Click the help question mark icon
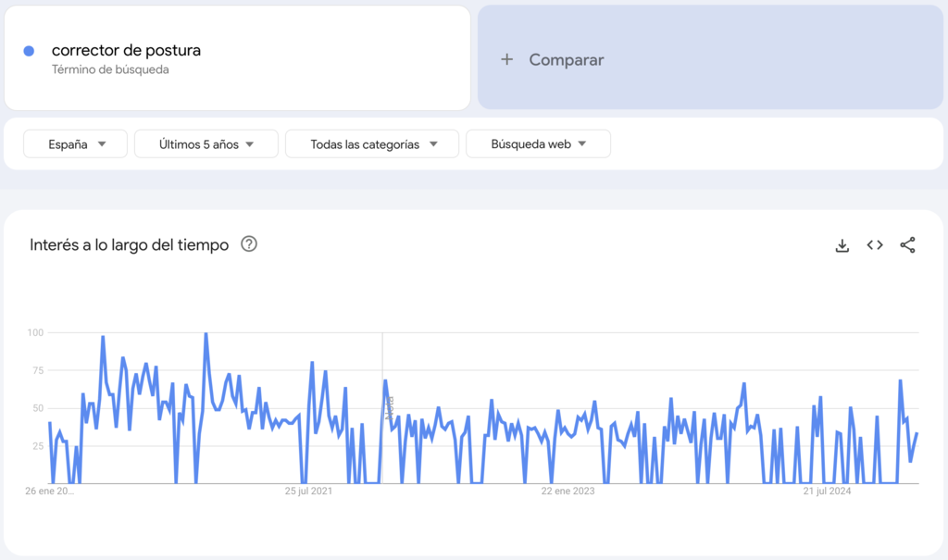 tap(248, 244)
